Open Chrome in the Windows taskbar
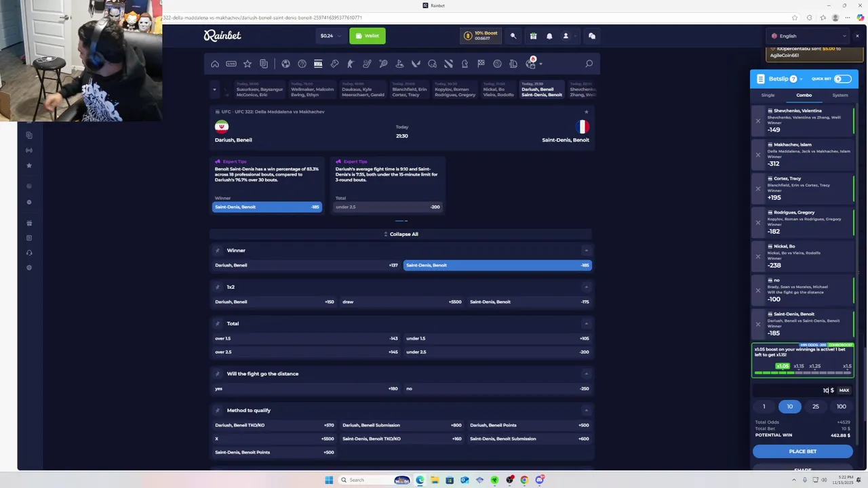The width and height of the screenshot is (868, 488). pyautogui.click(x=524, y=480)
